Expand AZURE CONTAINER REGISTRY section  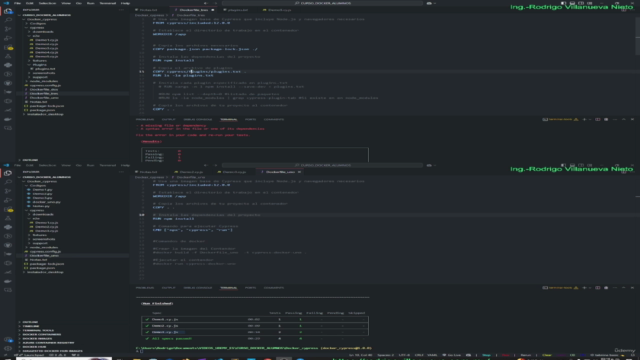click(48, 342)
